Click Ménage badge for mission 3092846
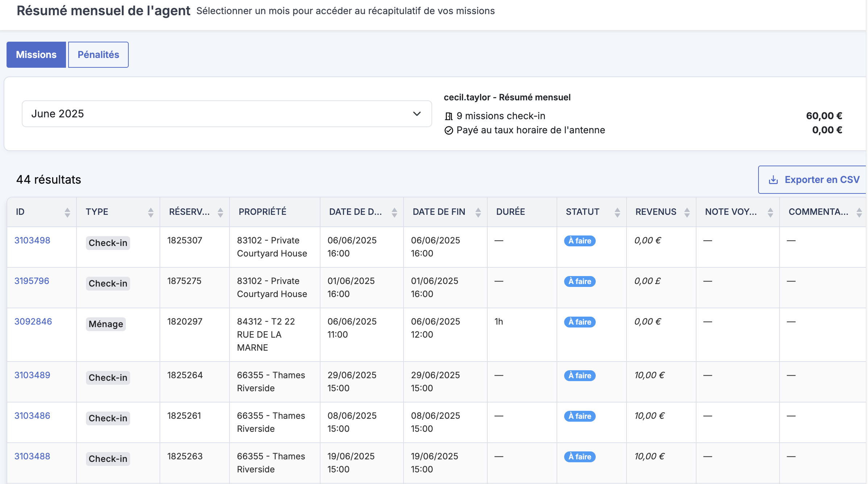868x484 pixels. coord(106,324)
